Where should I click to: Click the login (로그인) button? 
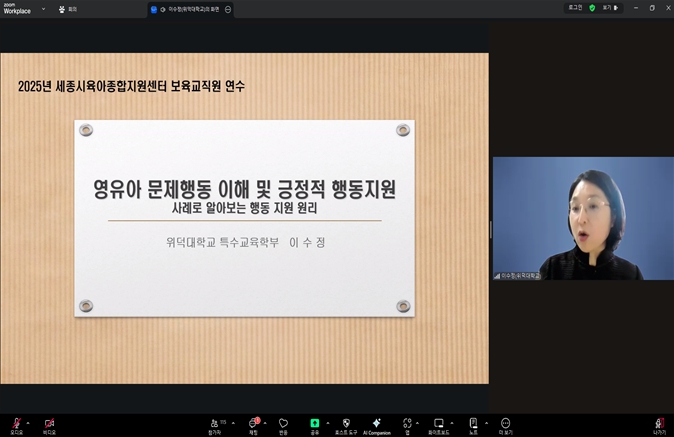point(575,8)
